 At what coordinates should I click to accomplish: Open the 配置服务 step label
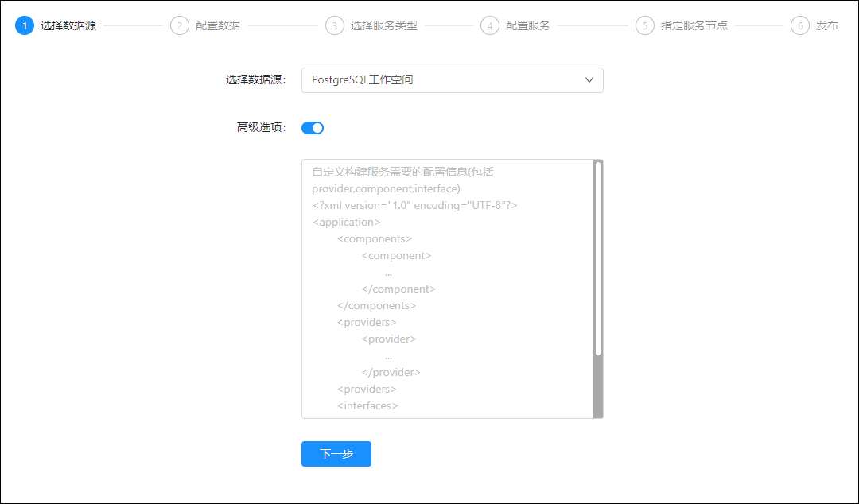pyautogui.click(x=528, y=25)
